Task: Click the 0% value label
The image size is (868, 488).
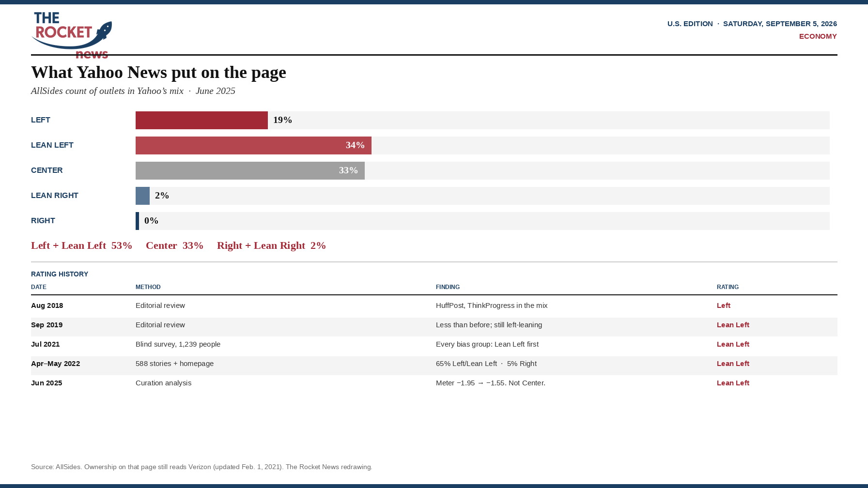Action: coord(151,221)
